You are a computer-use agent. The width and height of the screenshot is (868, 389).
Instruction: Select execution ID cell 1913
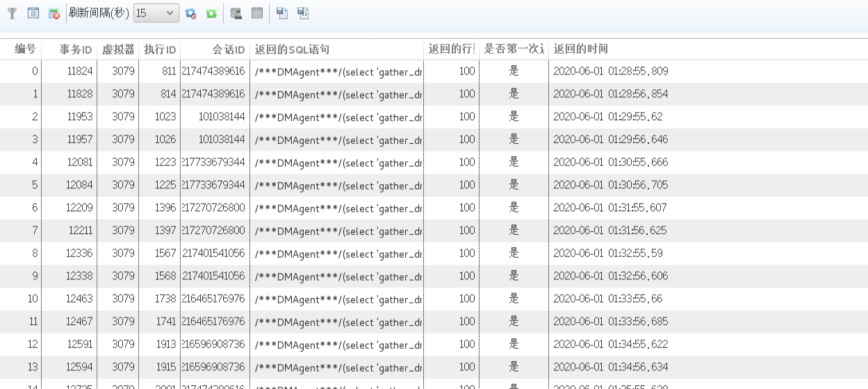point(166,345)
